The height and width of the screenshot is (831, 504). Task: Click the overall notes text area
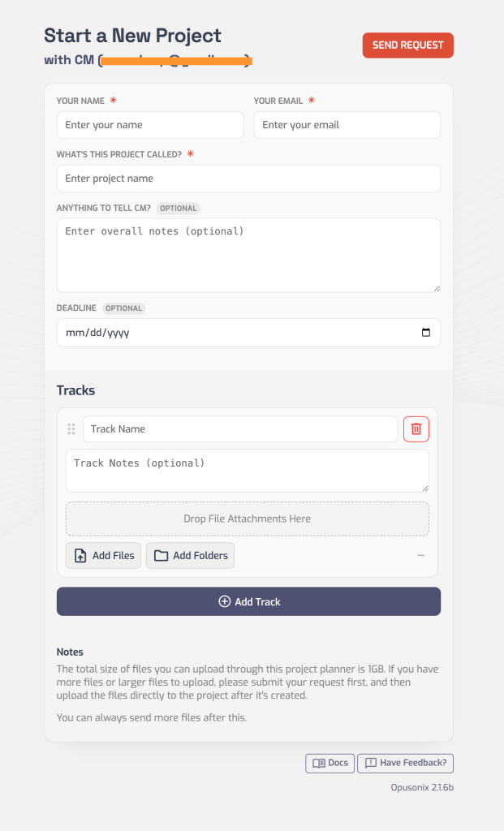point(248,254)
